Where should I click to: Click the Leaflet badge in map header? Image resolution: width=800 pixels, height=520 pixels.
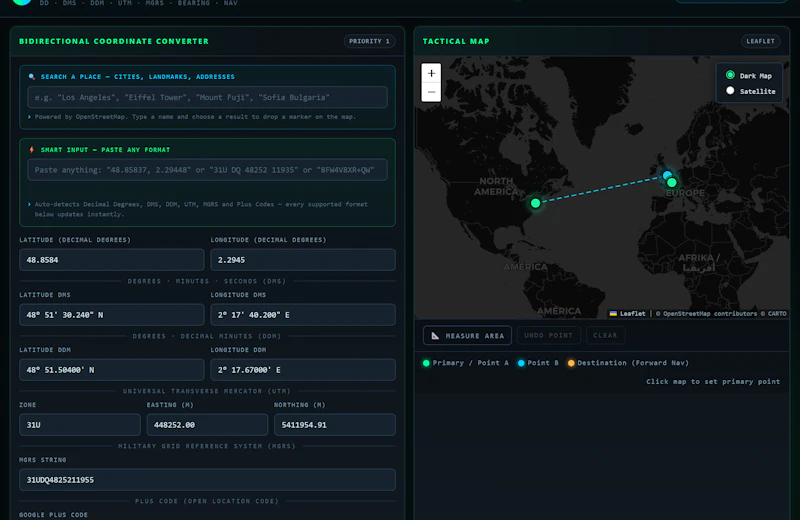[760, 41]
